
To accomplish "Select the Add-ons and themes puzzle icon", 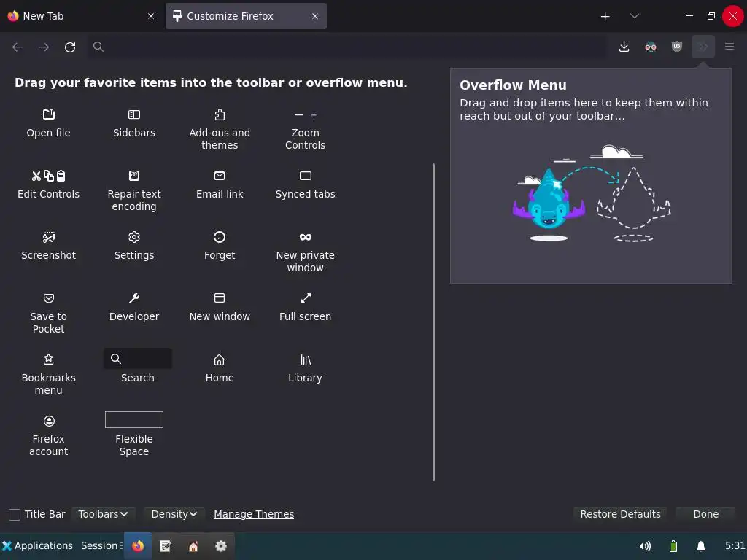I will (219, 114).
